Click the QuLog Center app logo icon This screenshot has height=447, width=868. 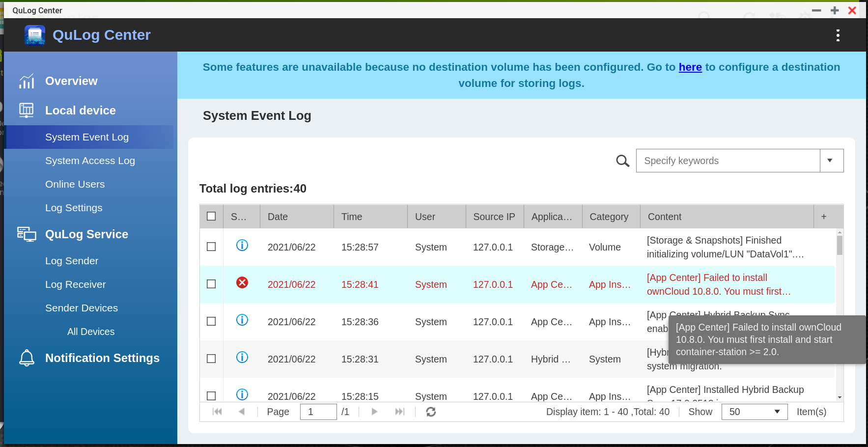[x=35, y=35]
